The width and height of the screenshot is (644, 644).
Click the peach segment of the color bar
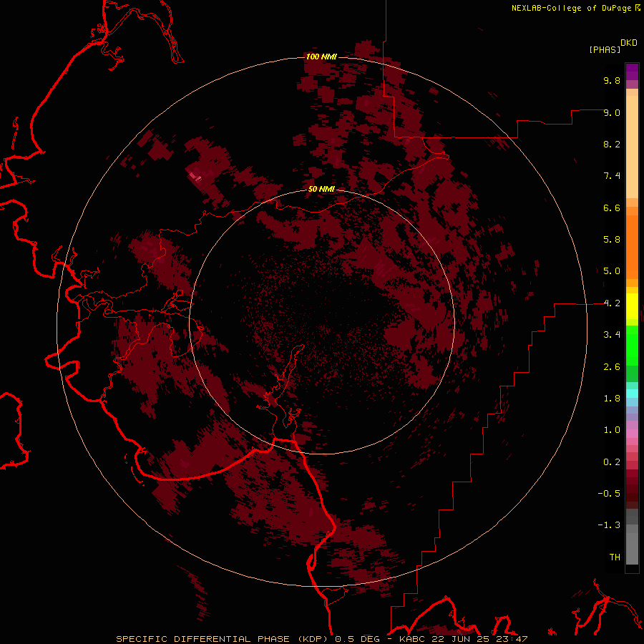[x=632, y=147]
